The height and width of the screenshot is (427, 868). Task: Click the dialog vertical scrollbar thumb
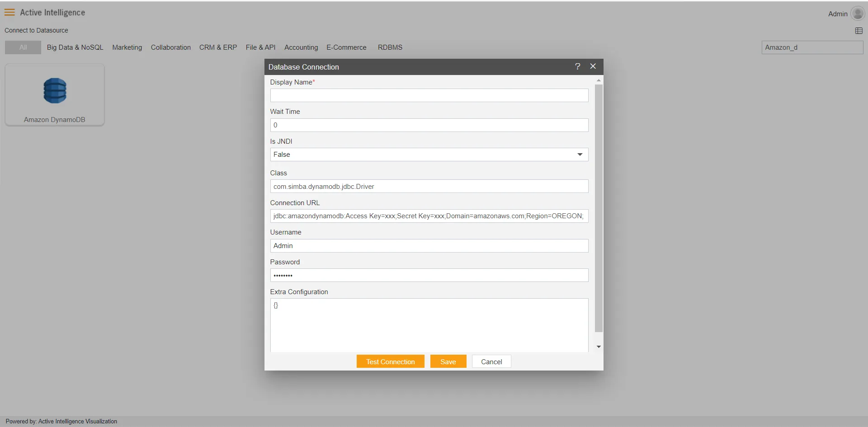pyautogui.click(x=599, y=208)
